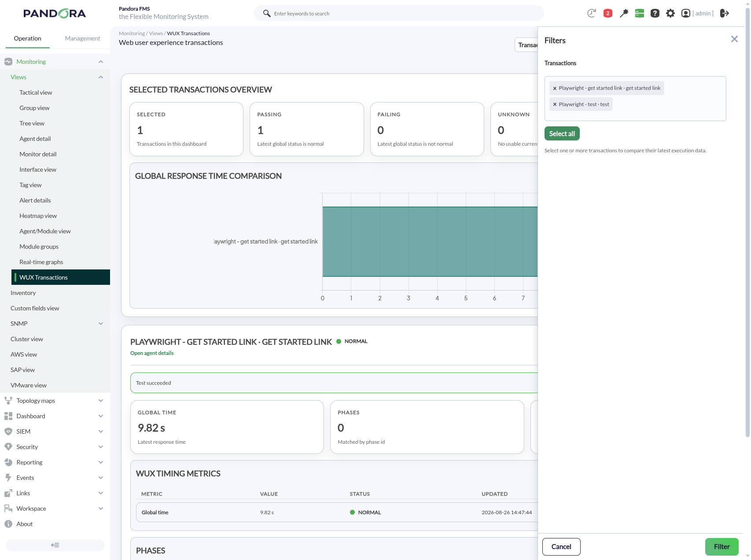Image resolution: width=751 pixels, height=560 pixels.
Task: Open the green server status icon
Action: coord(640,13)
